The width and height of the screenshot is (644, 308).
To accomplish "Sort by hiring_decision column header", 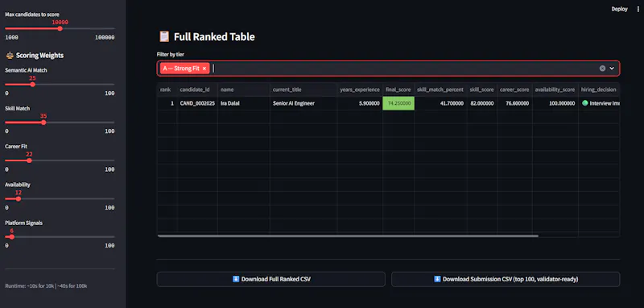I will (x=599, y=89).
